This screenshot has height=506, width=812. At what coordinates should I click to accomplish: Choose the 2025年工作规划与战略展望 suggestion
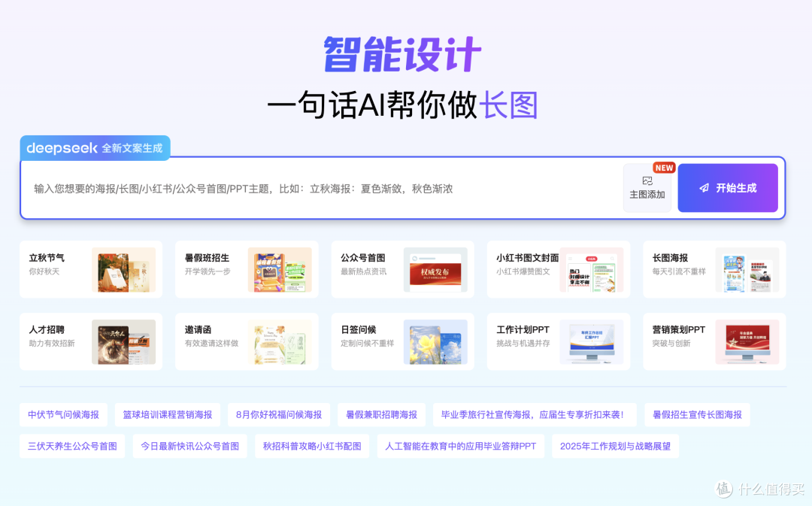pyautogui.click(x=615, y=447)
